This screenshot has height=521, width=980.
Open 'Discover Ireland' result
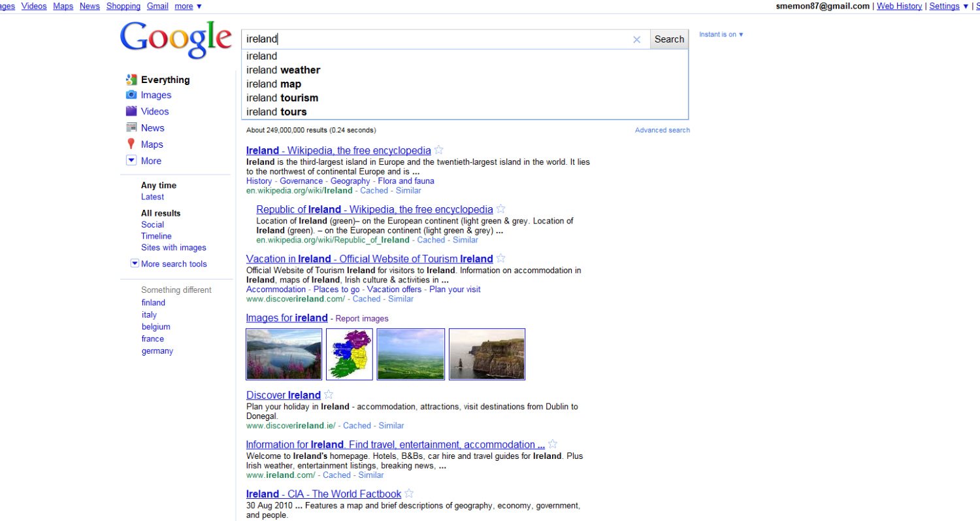coord(284,395)
